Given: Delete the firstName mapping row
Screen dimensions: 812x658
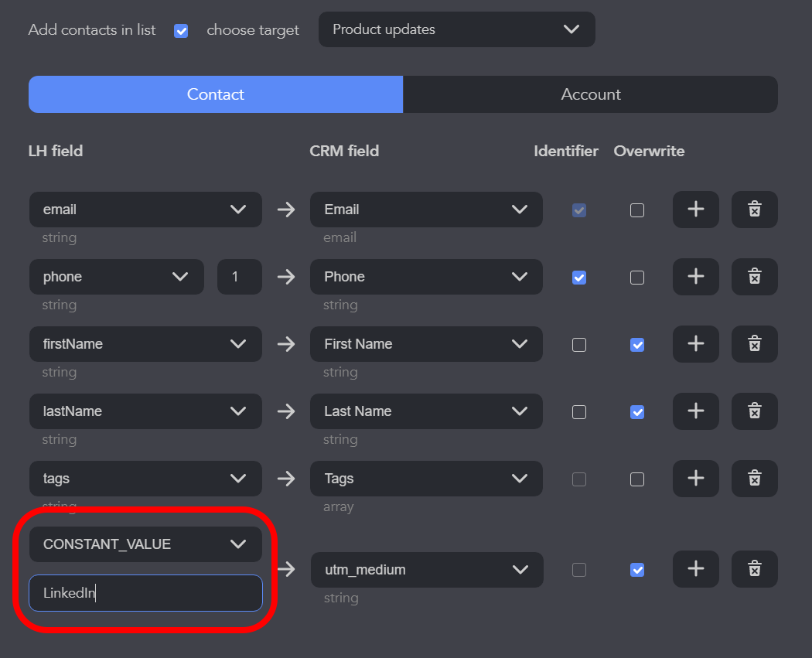Looking at the screenshot, I should 754,344.
